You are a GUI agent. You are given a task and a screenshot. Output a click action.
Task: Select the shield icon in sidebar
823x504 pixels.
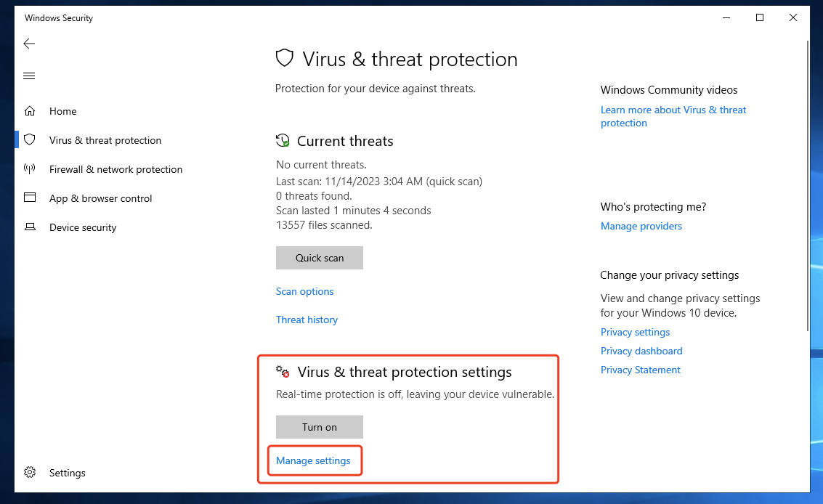30,139
